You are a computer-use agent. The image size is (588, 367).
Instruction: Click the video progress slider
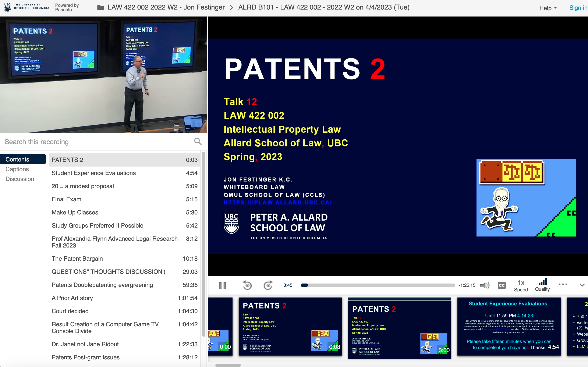point(378,285)
